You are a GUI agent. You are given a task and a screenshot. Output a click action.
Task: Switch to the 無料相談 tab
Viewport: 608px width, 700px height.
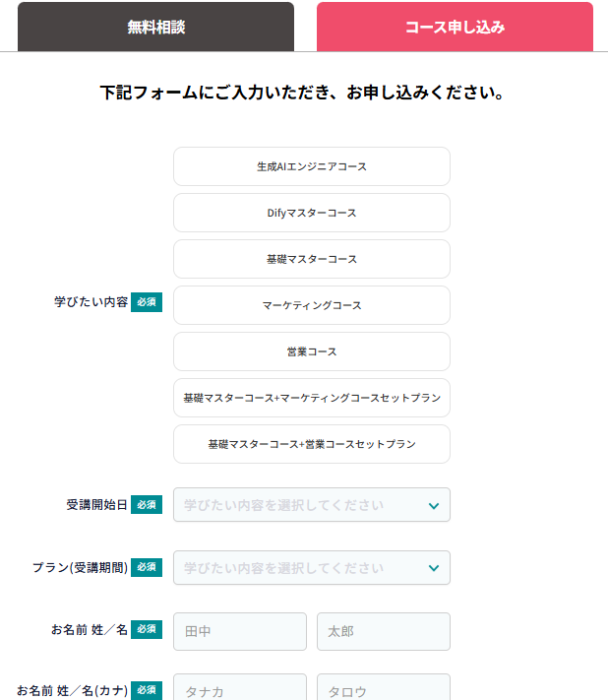(155, 27)
